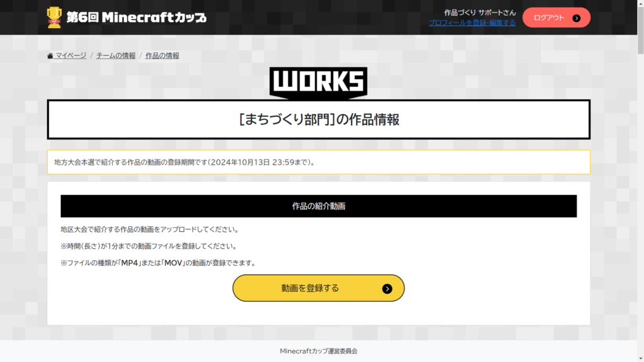
Task: Open プロフィールを登録・編集する link
Action: pyautogui.click(x=472, y=23)
